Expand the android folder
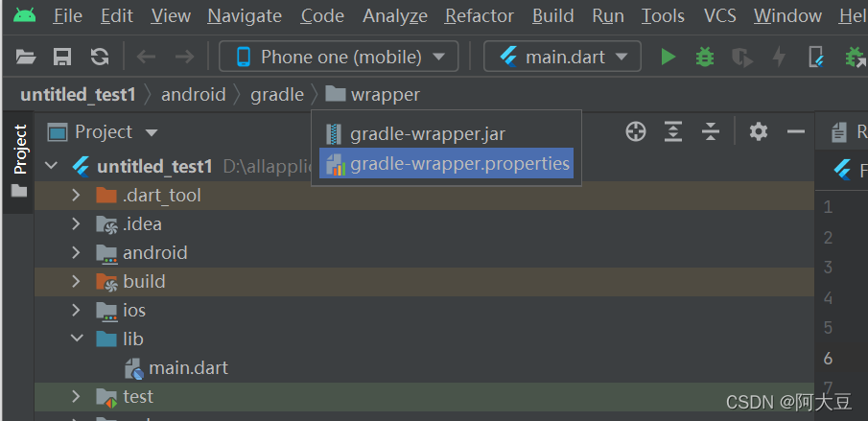This screenshot has width=868, height=421. point(77,252)
